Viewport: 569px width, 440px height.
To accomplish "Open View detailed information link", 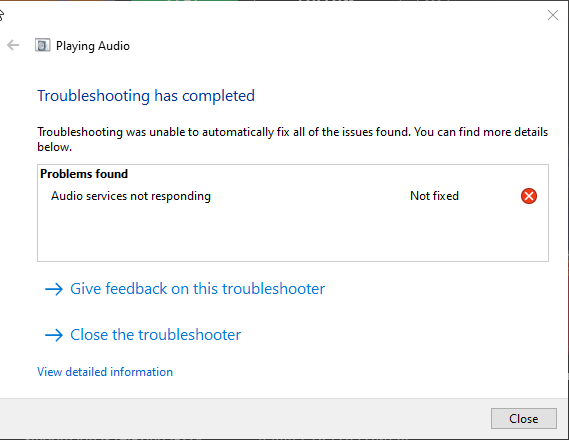I will tap(105, 372).
